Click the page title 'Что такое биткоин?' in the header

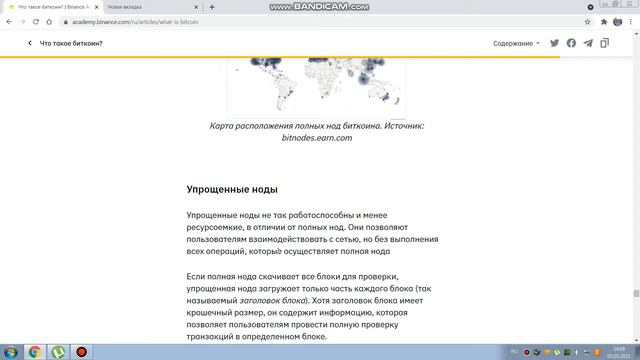[x=71, y=43]
